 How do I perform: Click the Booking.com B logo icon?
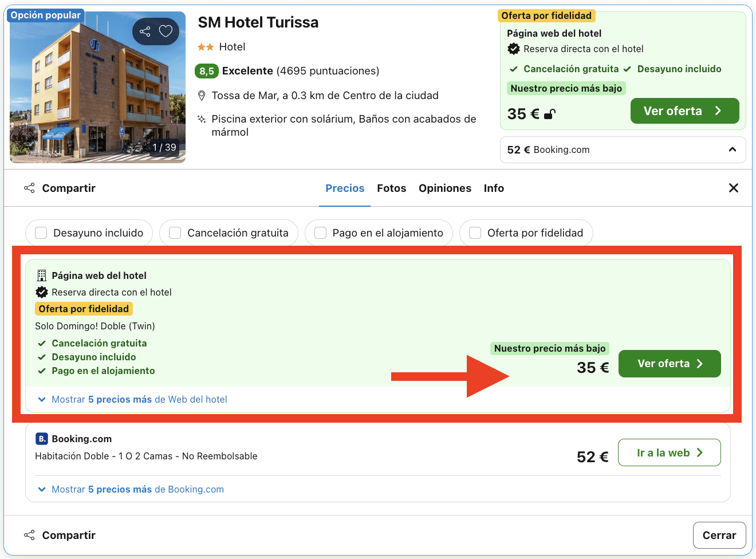pos(42,439)
